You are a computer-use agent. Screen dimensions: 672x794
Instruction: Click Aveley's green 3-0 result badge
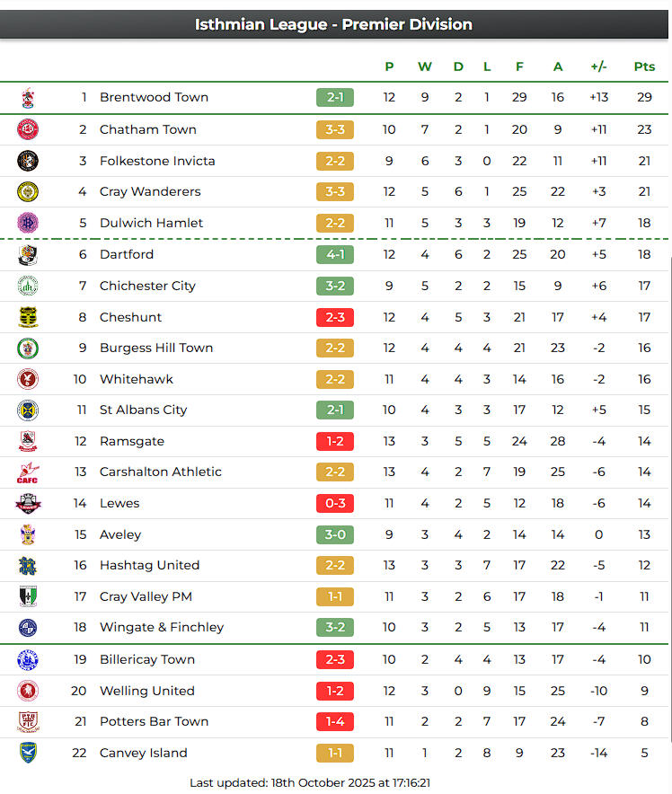click(x=335, y=534)
